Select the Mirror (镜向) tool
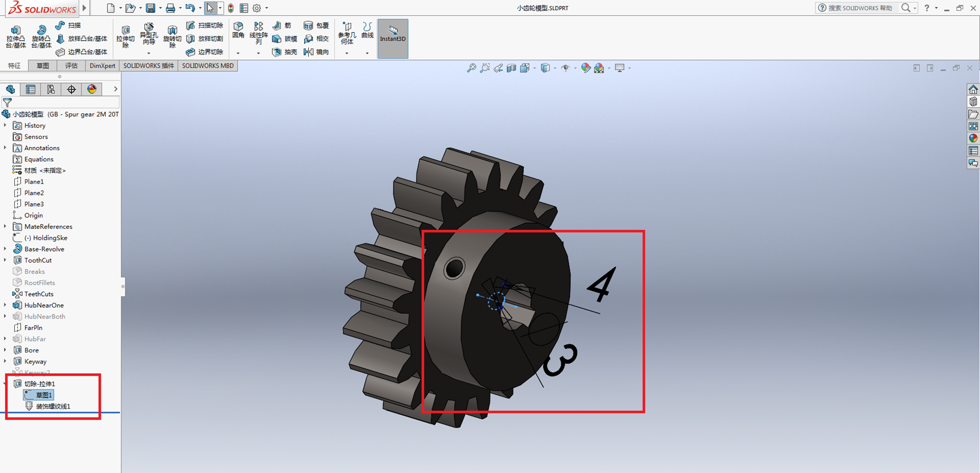The width and height of the screenshot is (980, 473). point(316,52)
